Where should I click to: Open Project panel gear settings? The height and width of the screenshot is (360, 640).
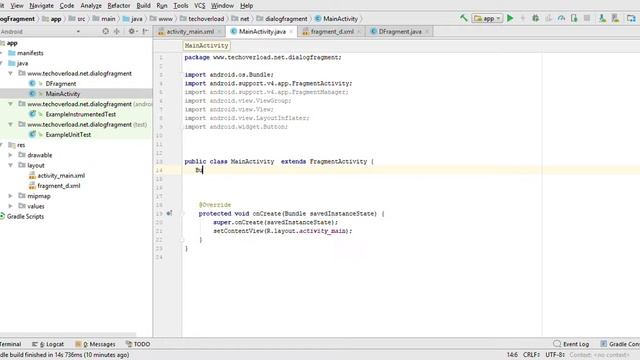coord(132,31)
